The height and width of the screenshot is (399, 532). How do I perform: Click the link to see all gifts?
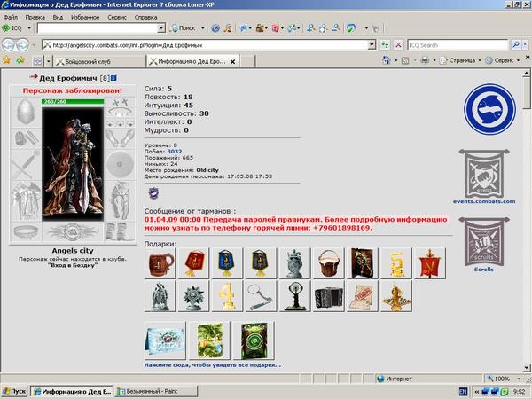coord(213,365)
